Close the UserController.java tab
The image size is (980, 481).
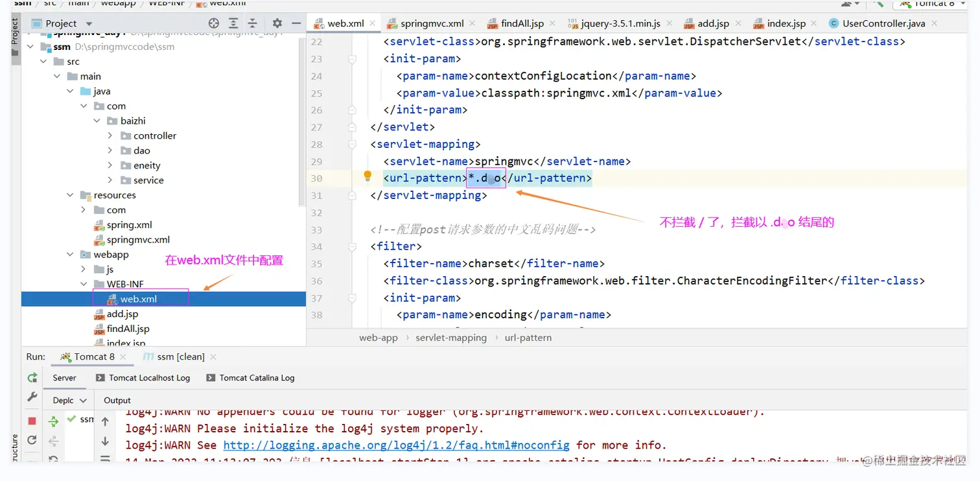pos(934,23)
